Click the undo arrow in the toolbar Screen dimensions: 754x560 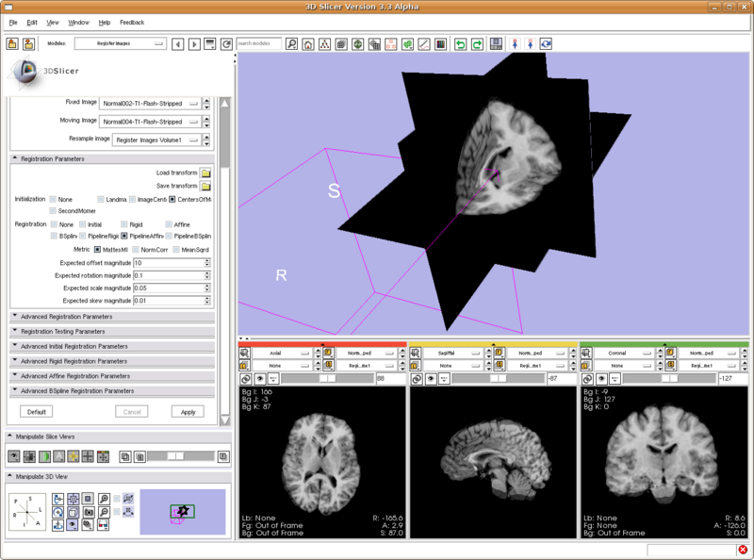point(460,43)
